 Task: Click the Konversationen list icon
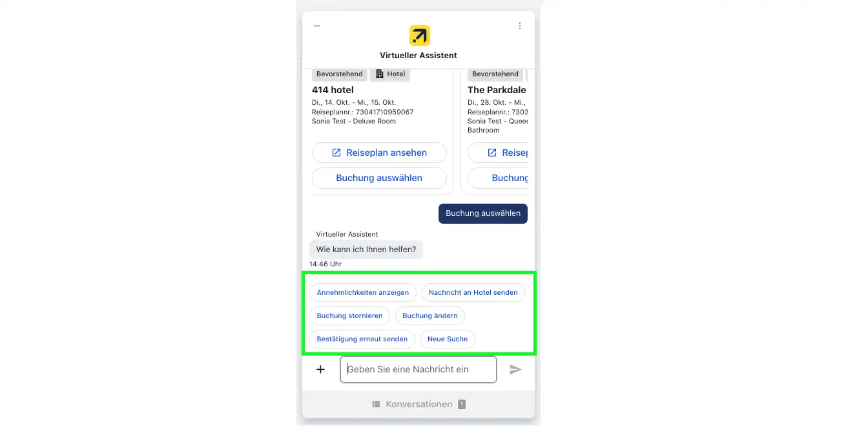pos(377,405)
